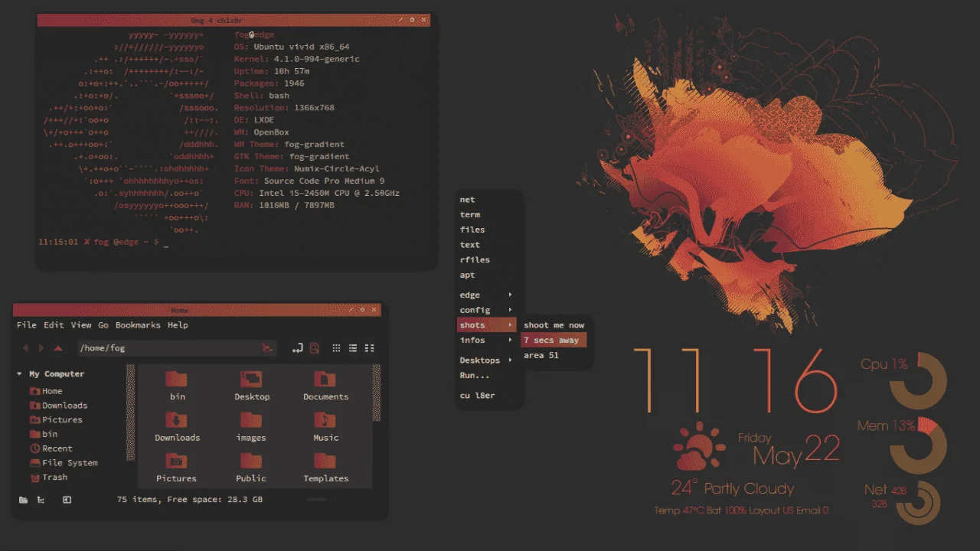Expand the config submenu
Image resolution: width=980 pixels, height=551 pixels.
point(486,310)
